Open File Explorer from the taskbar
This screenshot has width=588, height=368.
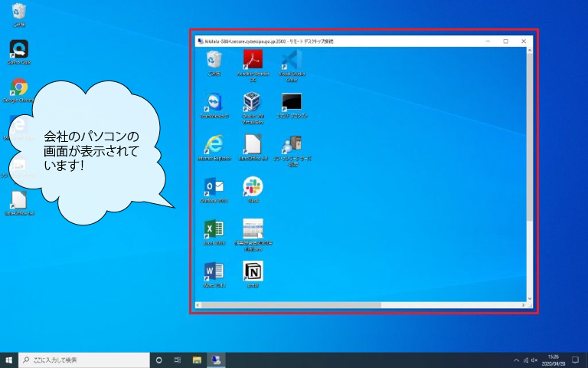pos(197,360)
